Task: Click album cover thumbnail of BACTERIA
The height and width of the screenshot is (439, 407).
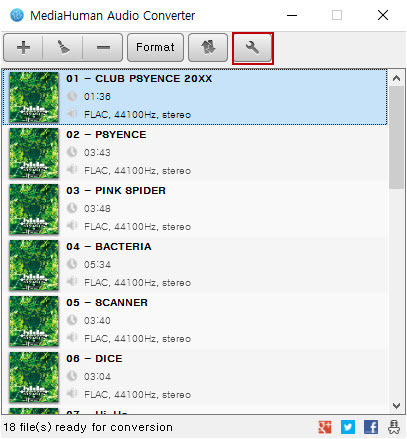Action: 34,265
